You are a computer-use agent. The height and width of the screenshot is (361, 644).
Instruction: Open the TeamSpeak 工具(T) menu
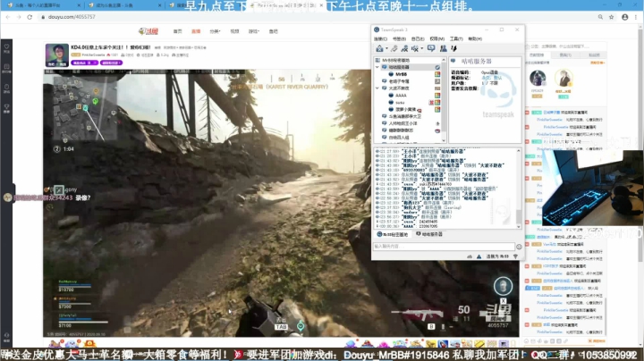[456, 39]
